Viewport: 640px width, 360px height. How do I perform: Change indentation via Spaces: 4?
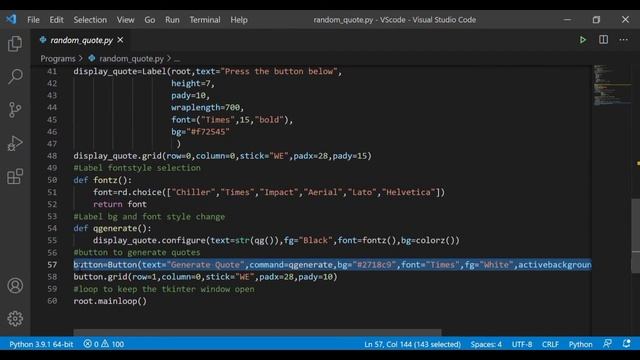click(486, 344)
